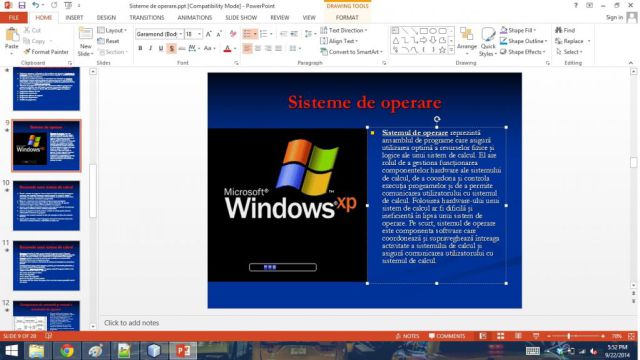This screenshot has width=640, height=360.
Task: Select the oval shape in gallery
Action: pos(433,31)
